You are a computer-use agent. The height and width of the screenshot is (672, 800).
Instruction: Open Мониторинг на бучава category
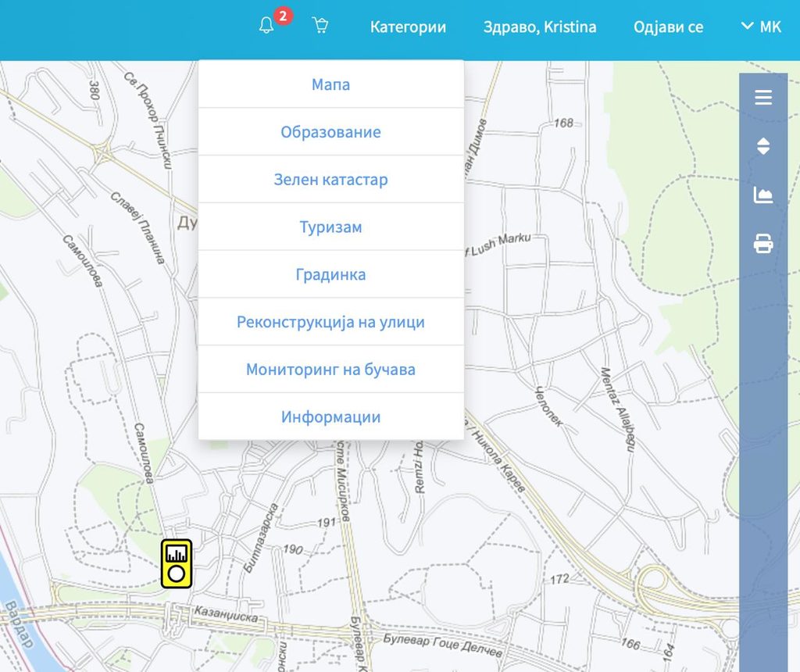pyautogui.click(x=331, y=369)
